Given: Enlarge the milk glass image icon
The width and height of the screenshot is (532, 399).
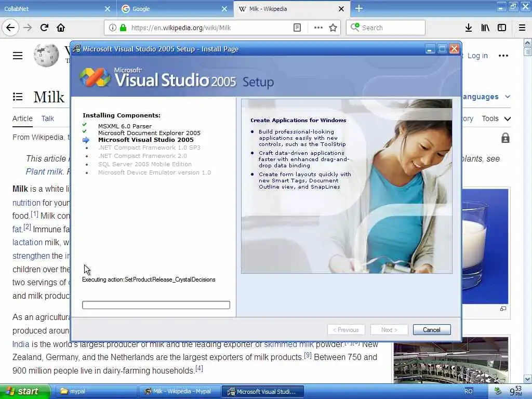Looking at the screenshot, I should point(503,309).
